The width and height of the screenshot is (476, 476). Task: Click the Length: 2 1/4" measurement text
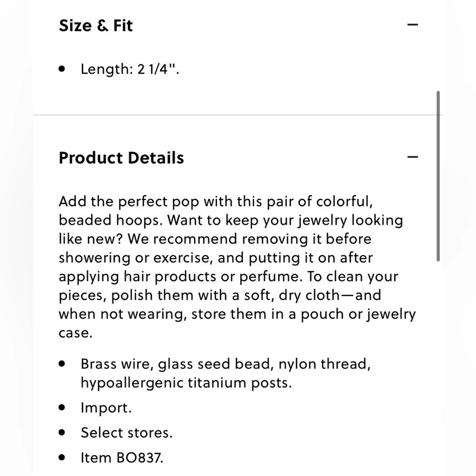pos(130,69)
